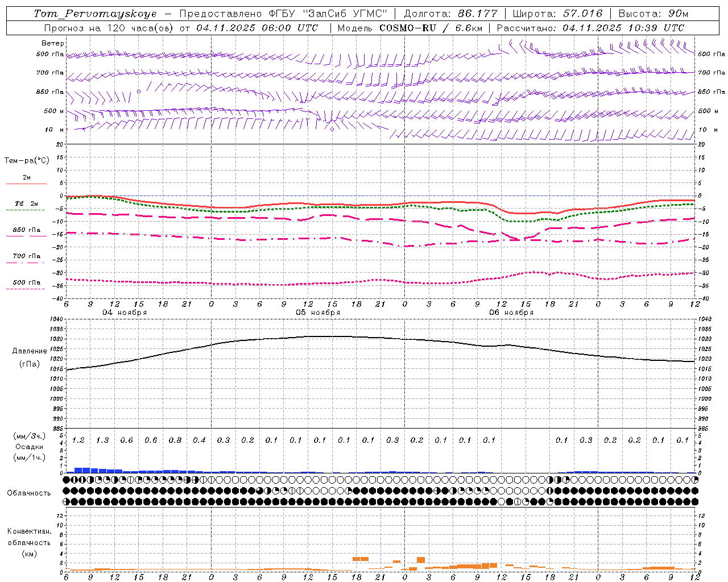This screenshot has height=582, width=728.
Task: Click the (мм/3ч.) precipitation unit label
Action: click(30, 436)
